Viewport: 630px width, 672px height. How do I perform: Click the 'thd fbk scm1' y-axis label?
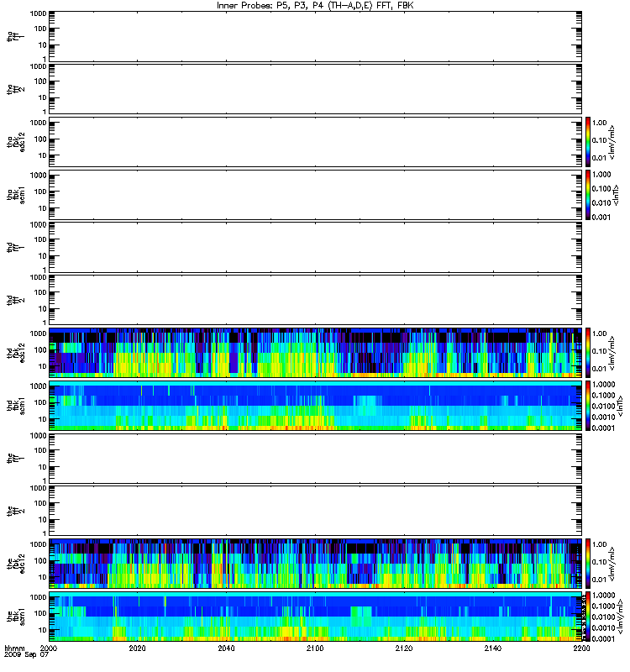pos(15,406)
